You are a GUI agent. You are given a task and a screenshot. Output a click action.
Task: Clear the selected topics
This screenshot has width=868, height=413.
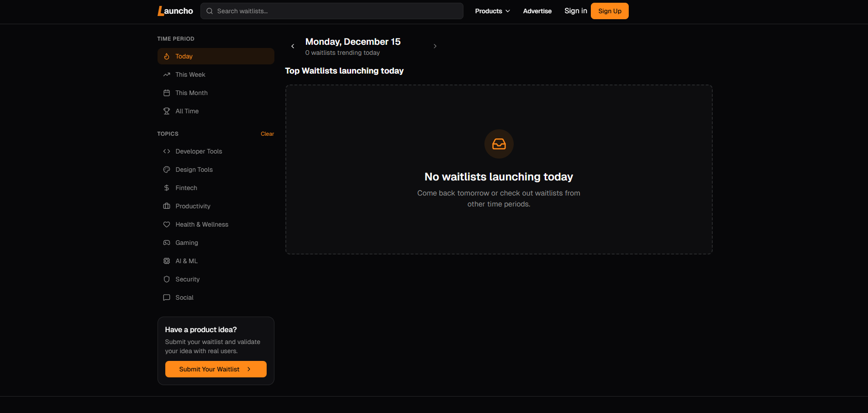click(267, 133)
